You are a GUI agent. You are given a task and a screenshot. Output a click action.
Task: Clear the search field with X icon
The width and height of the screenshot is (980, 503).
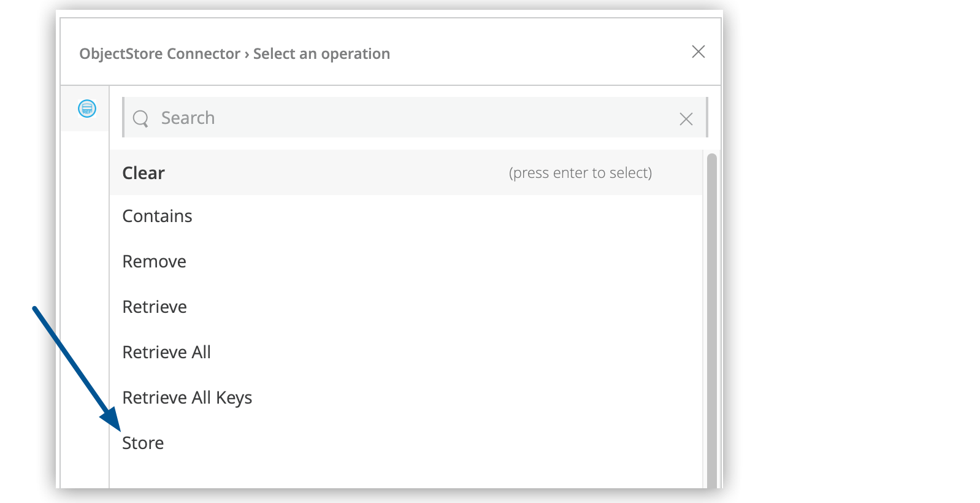tap(686, 118)
